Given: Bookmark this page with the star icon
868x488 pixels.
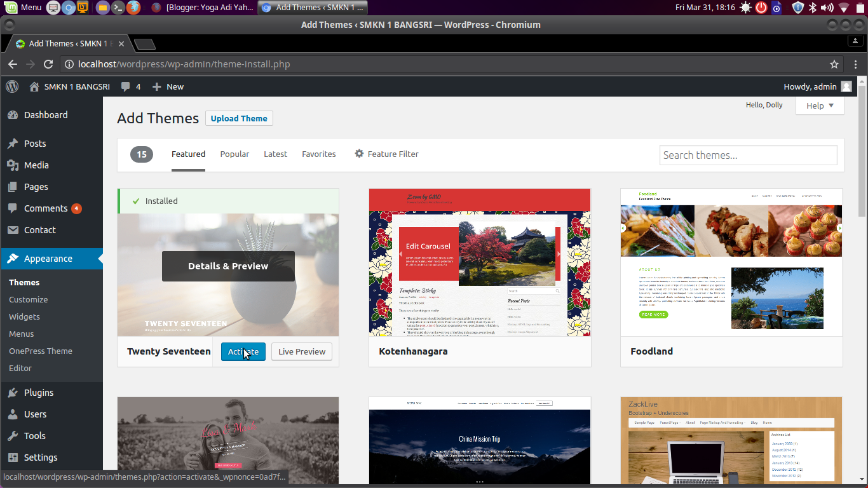Looking at the screenshot, I should (834, 64).
